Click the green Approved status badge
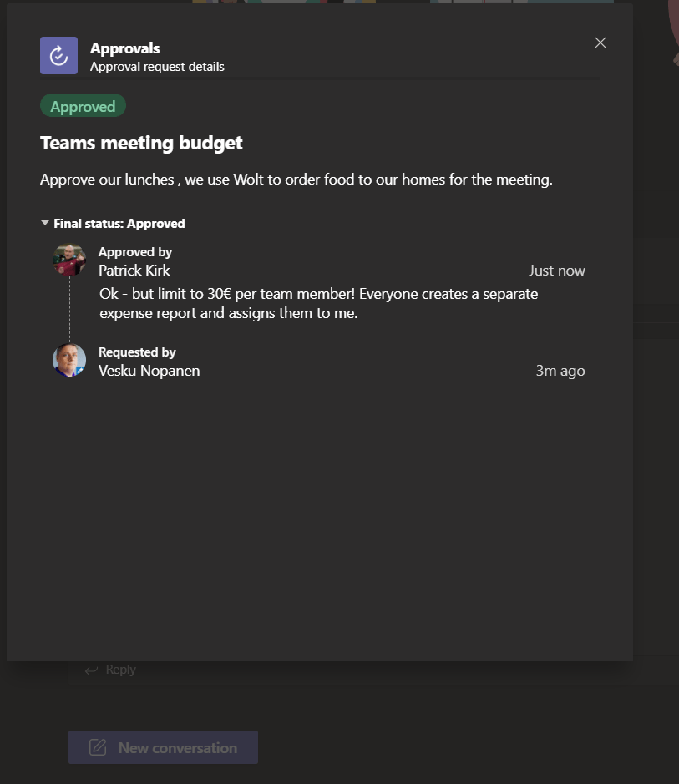Screen dimensions: 679x784 (83, 106)
